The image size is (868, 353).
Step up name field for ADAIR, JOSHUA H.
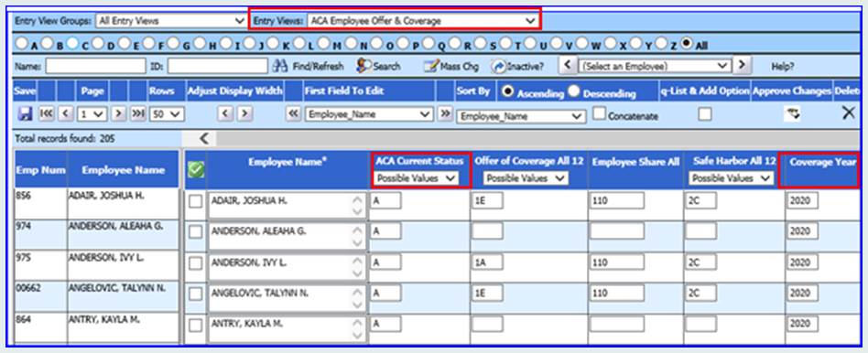358,199
